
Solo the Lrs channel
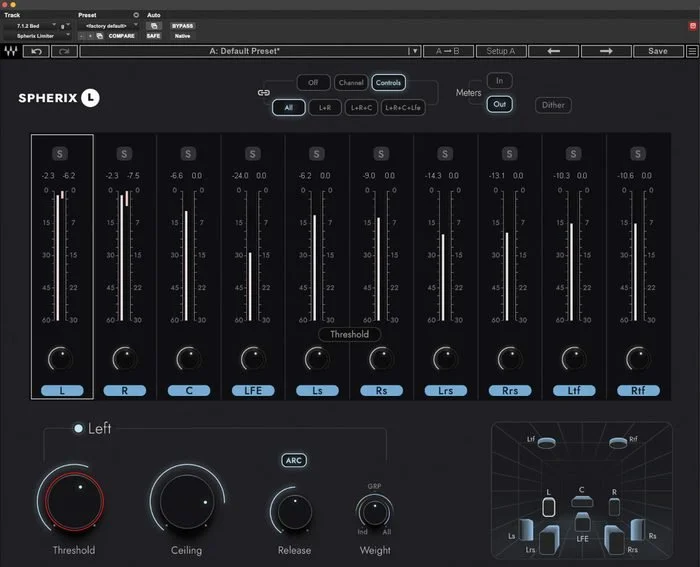click(x=445, y=154)
